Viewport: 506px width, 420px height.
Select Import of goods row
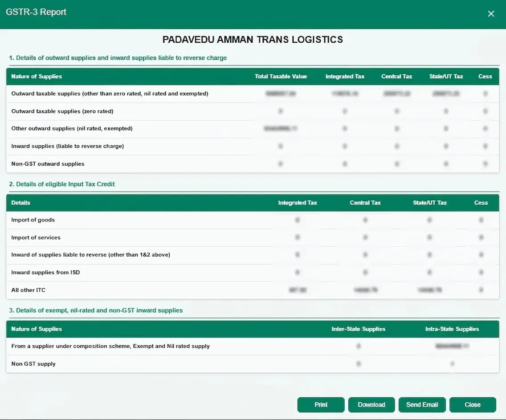coord(253,220)
